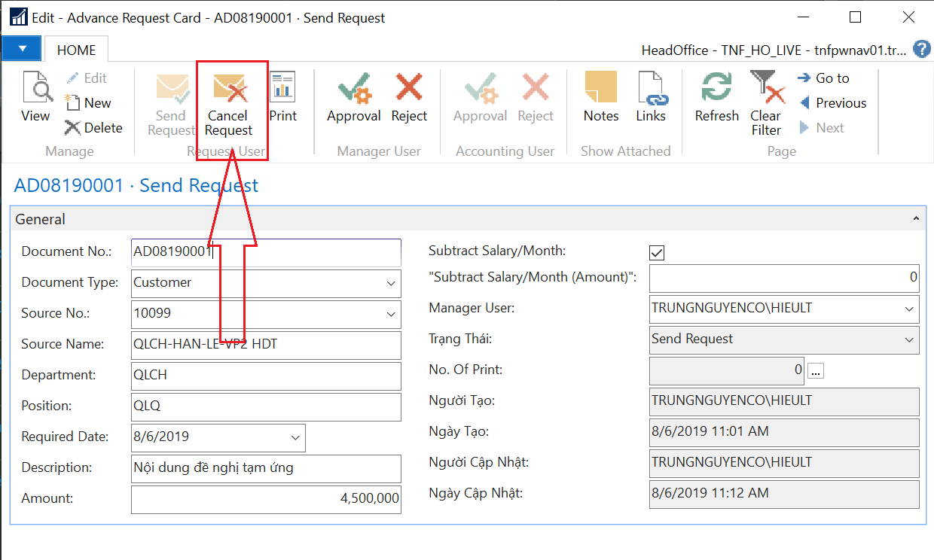Click Manager User Reject icon
Screen dimensions: 934x560
point(409,87)
